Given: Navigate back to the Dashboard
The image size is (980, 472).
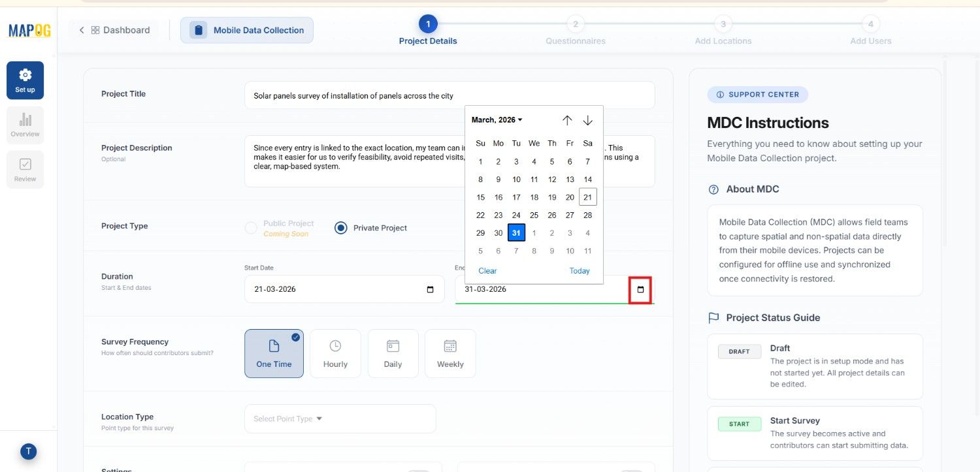Looking at the screenshot, I should (119, 29).
